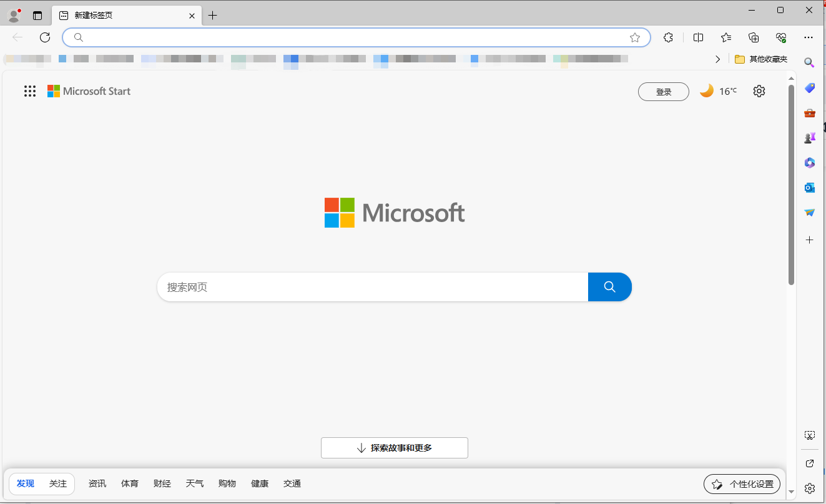This screenshot has height=504, width=826.
Task: Select the 关注 feed tab
Action: tap(58, 483)
